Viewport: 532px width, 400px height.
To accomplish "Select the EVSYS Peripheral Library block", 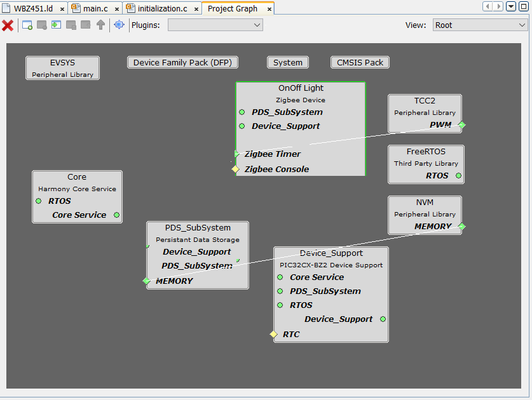I will point(62,68).
